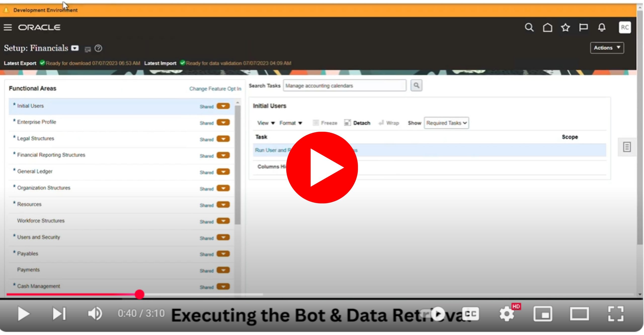644x335 pixels.
Task: Open notifications bell icon
Action: [602, 27]
